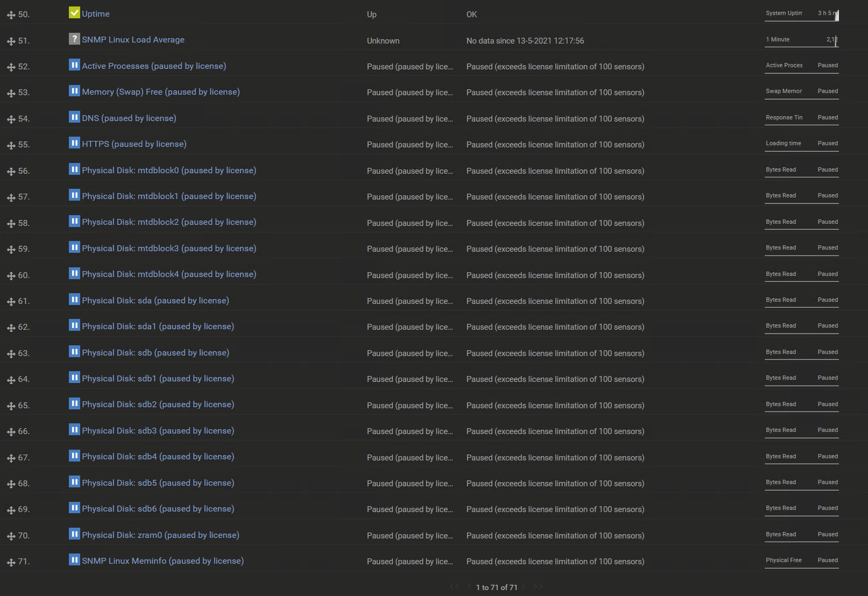868x596 pixels.
Task: Click the move handle on row 71
Action: pos(11,562)
